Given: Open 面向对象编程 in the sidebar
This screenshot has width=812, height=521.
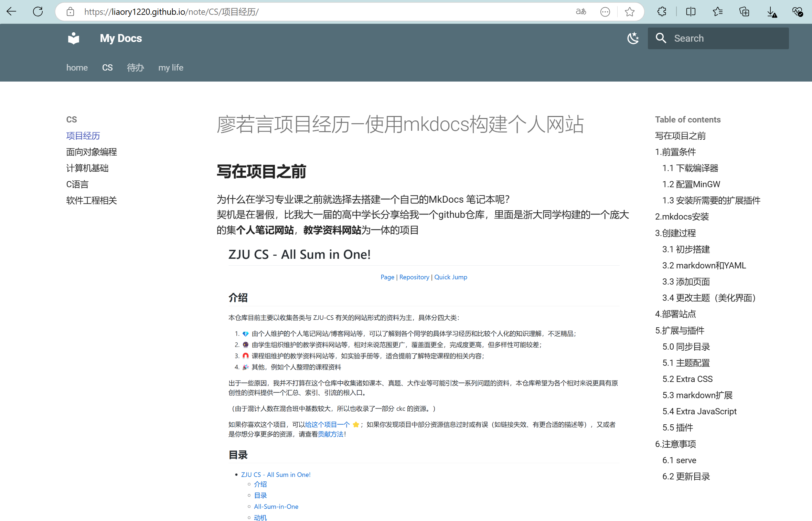Looking at the screenshot, I should [92, 152].
